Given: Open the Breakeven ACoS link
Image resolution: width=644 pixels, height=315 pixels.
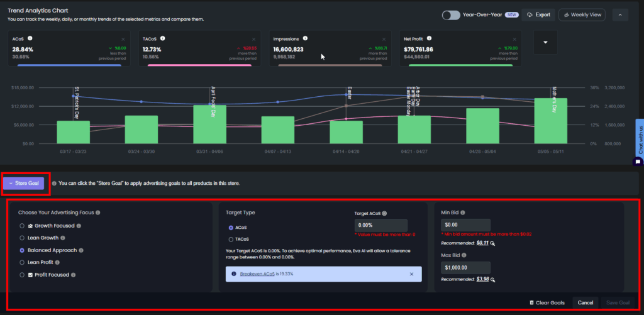Looking at the screenshot, I should pos(257,274).
